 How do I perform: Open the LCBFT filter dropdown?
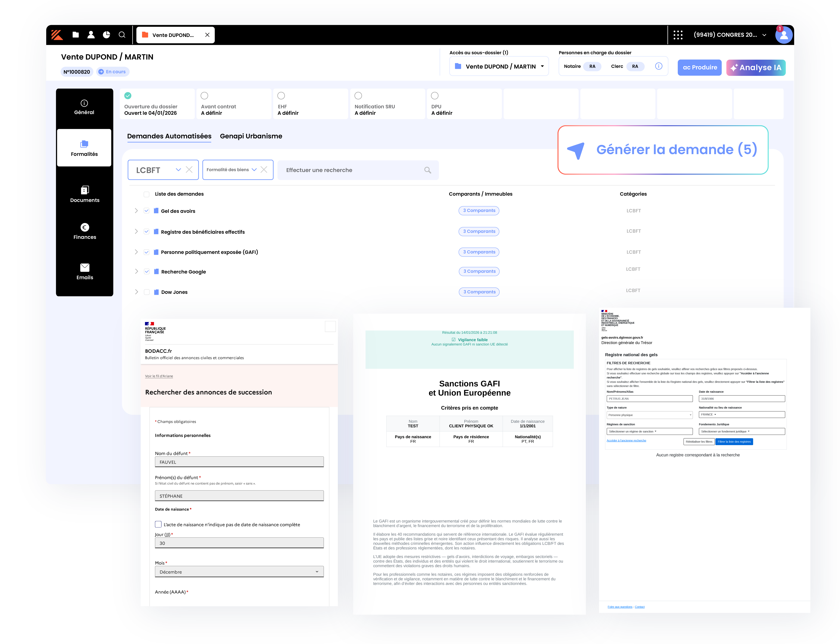pyautogui.click(x=178, y=170)
